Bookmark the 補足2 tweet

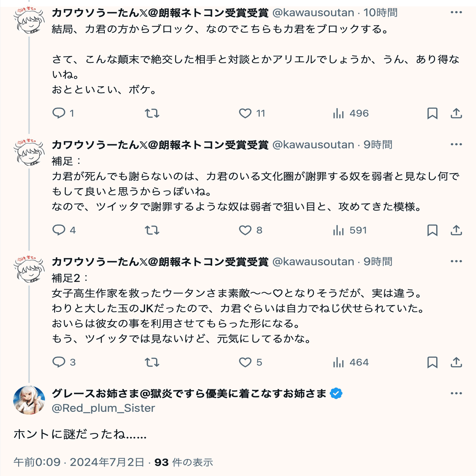click(x=432, y=362)
